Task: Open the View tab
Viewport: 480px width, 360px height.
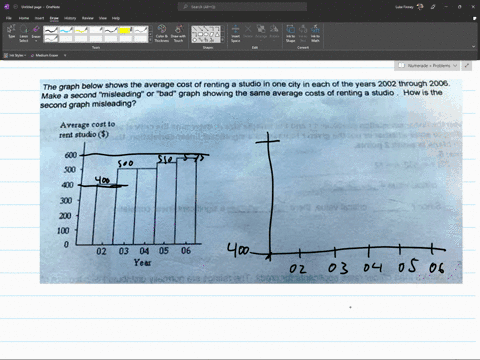Action: tap(103, 18)
